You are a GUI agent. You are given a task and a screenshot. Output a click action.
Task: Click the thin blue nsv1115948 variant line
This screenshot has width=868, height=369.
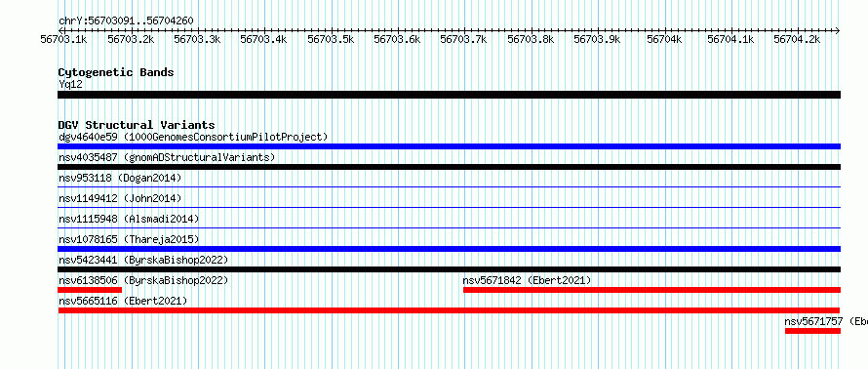(x=449, y=227)
